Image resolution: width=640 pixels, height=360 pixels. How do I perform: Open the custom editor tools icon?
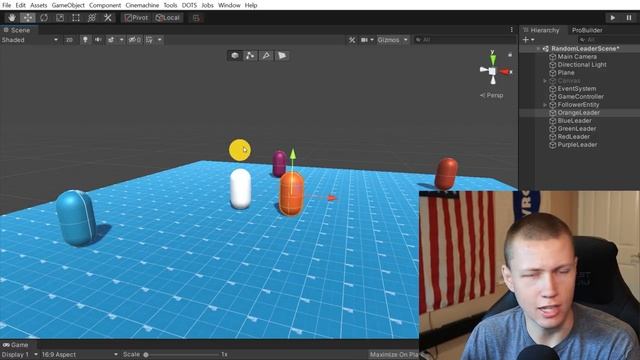[x=108, y=18]
